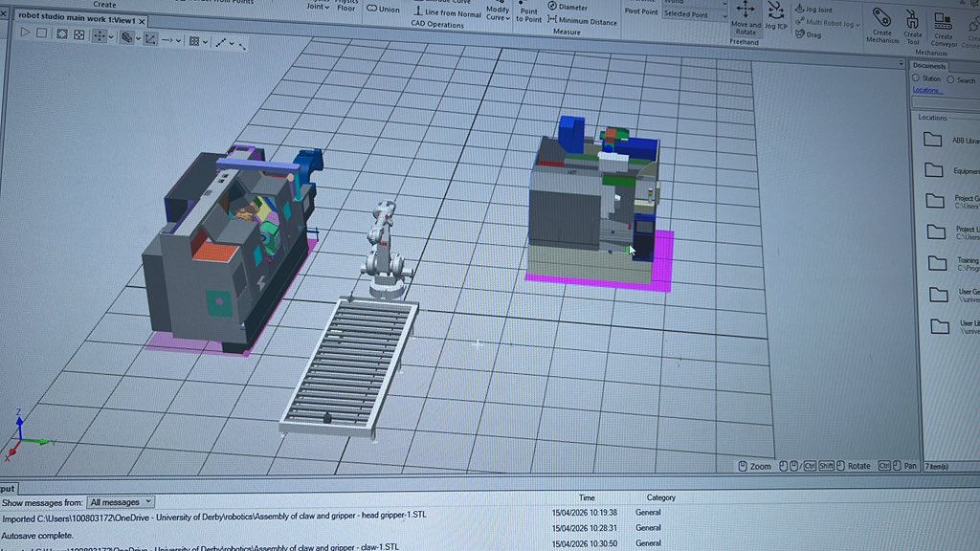980x551 pixels.
Task: Open the Modify Curve dropdown
Action: coord(498,13)
